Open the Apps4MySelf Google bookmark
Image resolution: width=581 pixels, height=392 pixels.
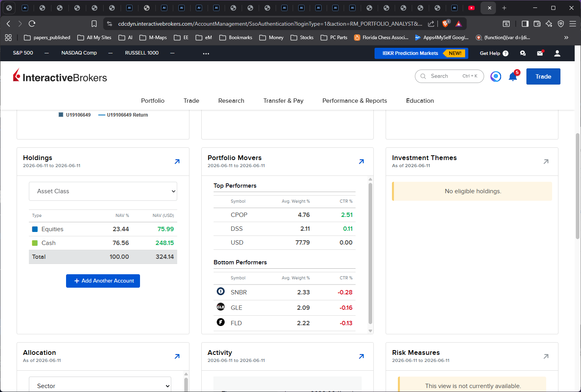point(442,38)
